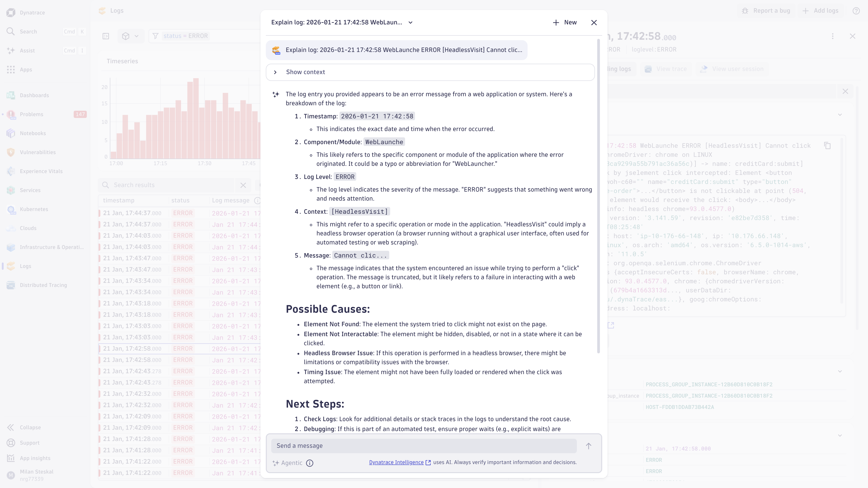Open Notebooks from the sidebar
The width and height of the screenshot is (868, 488).
click(x=33, y=133)
